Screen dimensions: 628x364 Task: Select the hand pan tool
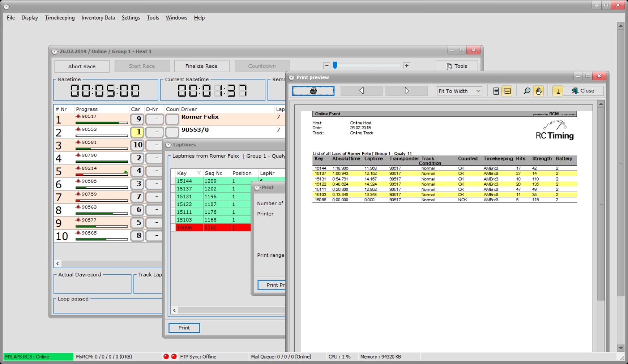[x=539, y=91]
